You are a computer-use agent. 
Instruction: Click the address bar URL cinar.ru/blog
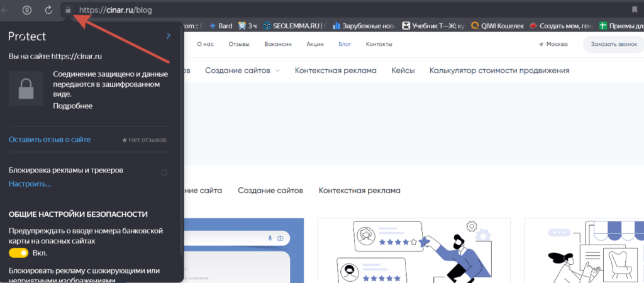click(x=115, y=10)
